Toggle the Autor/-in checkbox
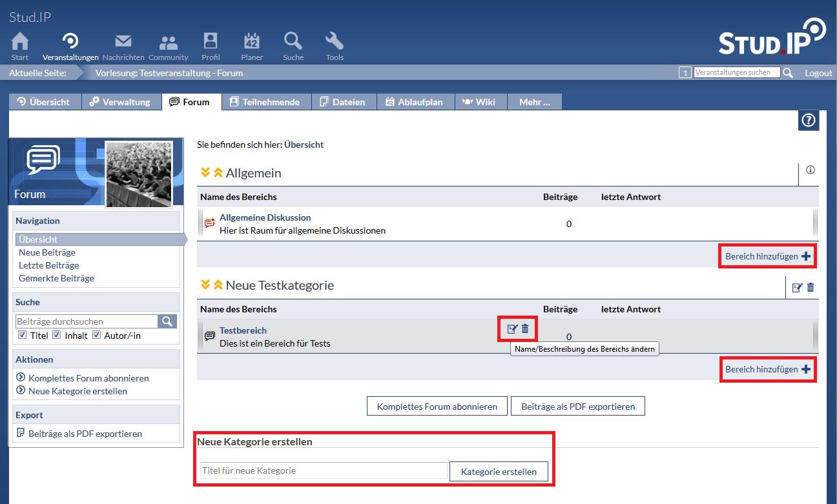The image size is (837, 504). click(x=96, y=335)
